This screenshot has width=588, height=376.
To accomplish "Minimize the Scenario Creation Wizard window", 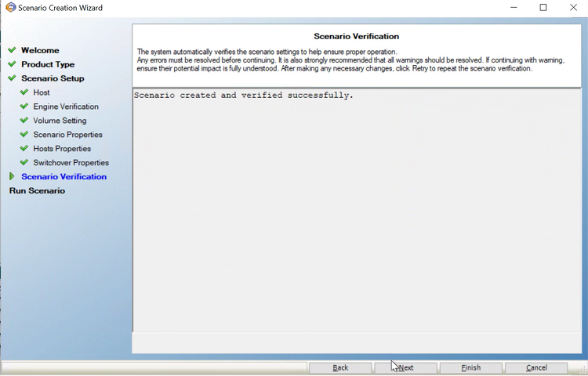I will point(514,8).
